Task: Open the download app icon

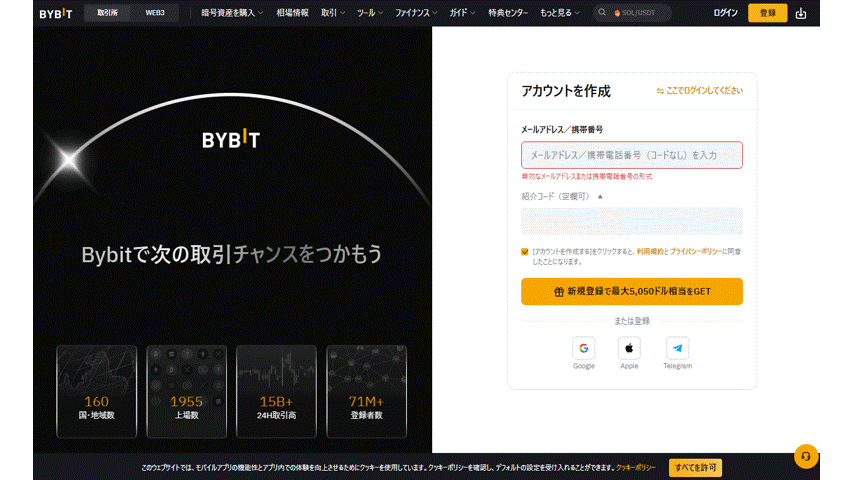Action: coord(801,13)
